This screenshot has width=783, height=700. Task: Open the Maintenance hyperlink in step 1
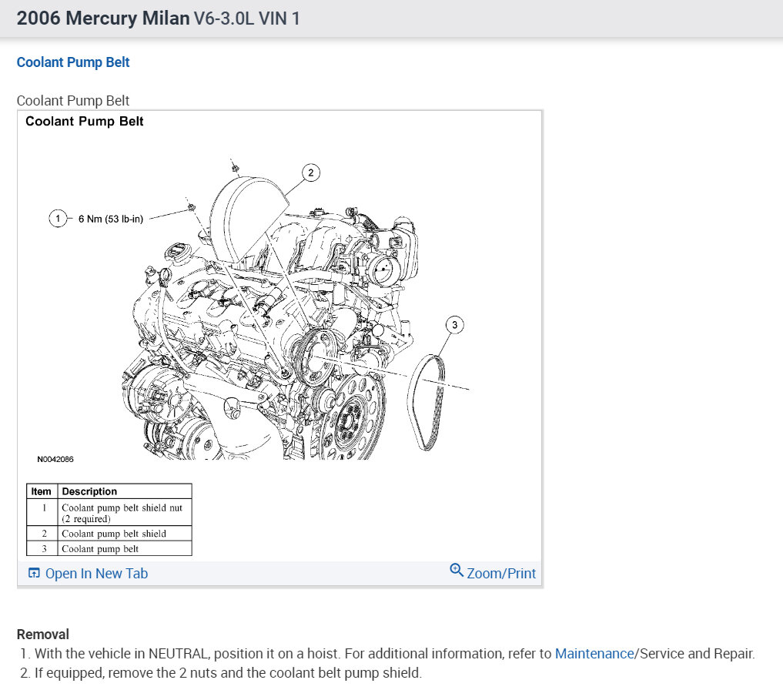point(594,653)
